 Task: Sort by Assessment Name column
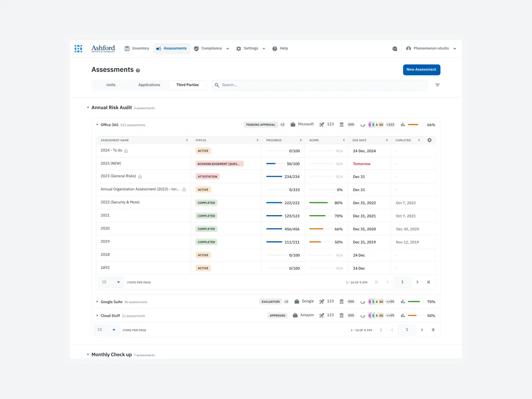click(187, 140)
